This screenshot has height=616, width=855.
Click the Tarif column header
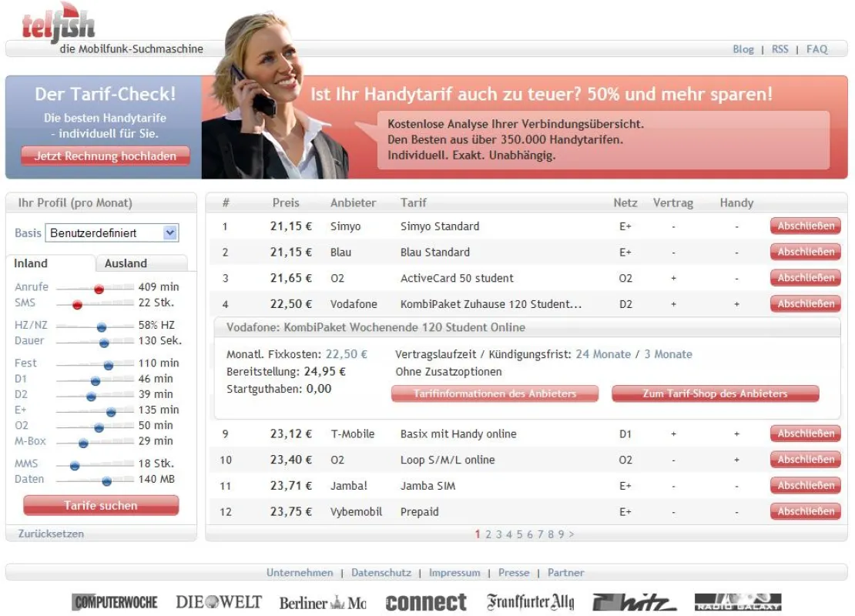coord(414,203)
